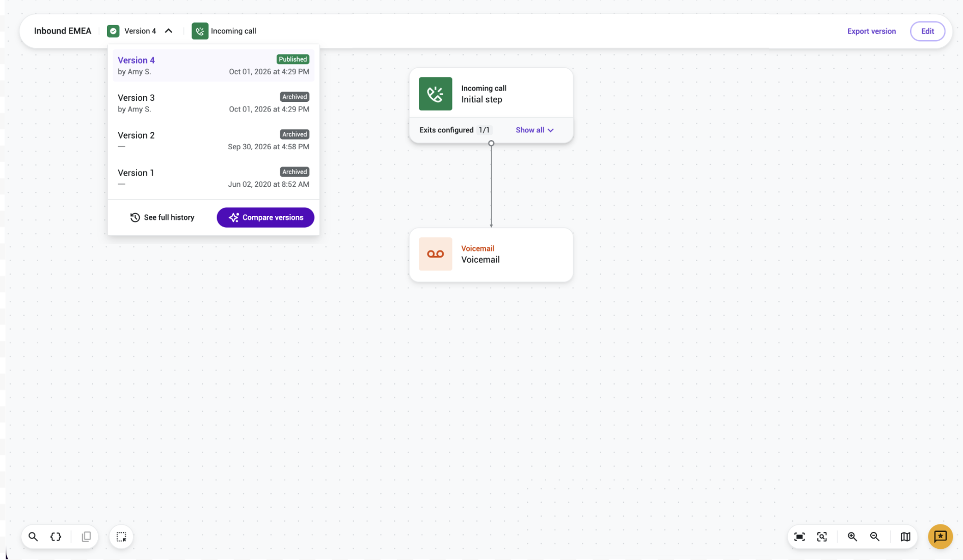Expand Show all exits
The width and height of the screenshot is (963, 560).
click(x=534, y=130)
